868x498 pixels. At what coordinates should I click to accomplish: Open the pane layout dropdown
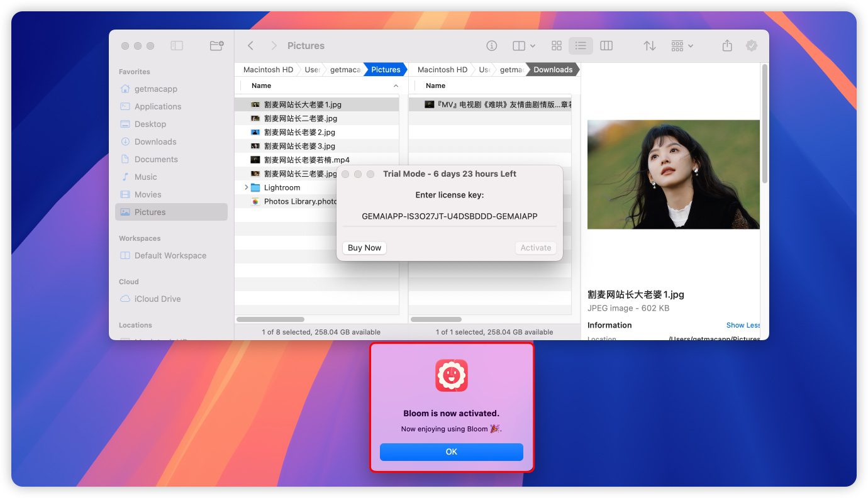click(523, 46)
